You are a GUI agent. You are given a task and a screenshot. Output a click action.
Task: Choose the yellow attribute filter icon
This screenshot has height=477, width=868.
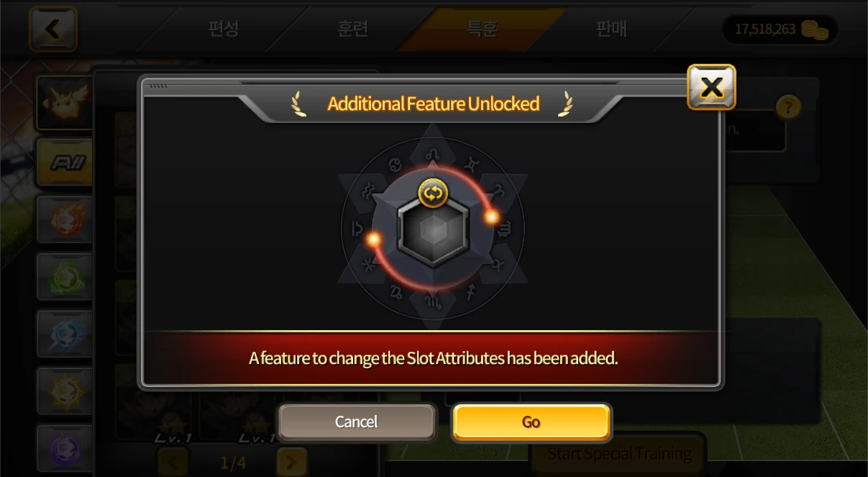point(65,391)
